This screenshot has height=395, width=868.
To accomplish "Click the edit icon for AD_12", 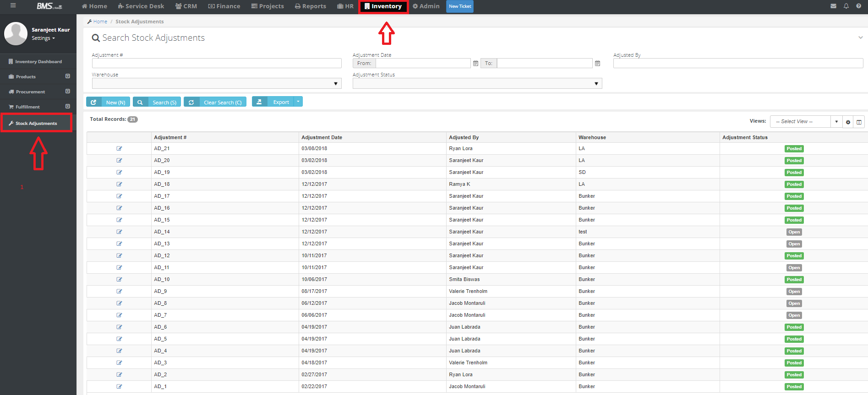I will tap(119, 255).
